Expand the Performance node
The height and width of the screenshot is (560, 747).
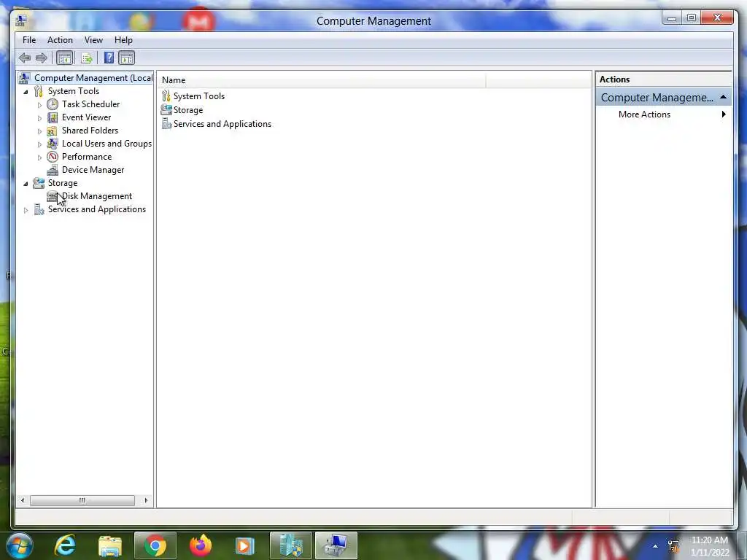coord(39,157)
